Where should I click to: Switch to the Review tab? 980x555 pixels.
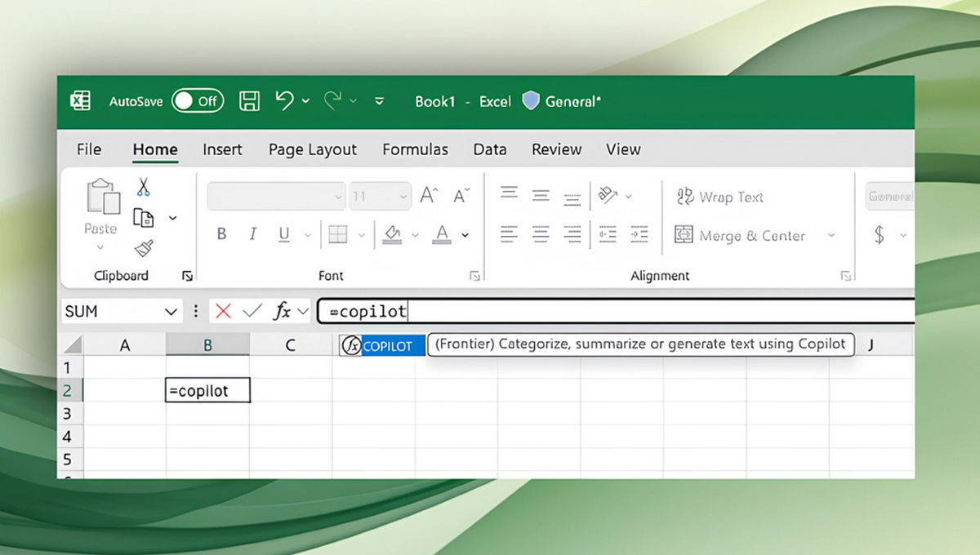(556, 149)
